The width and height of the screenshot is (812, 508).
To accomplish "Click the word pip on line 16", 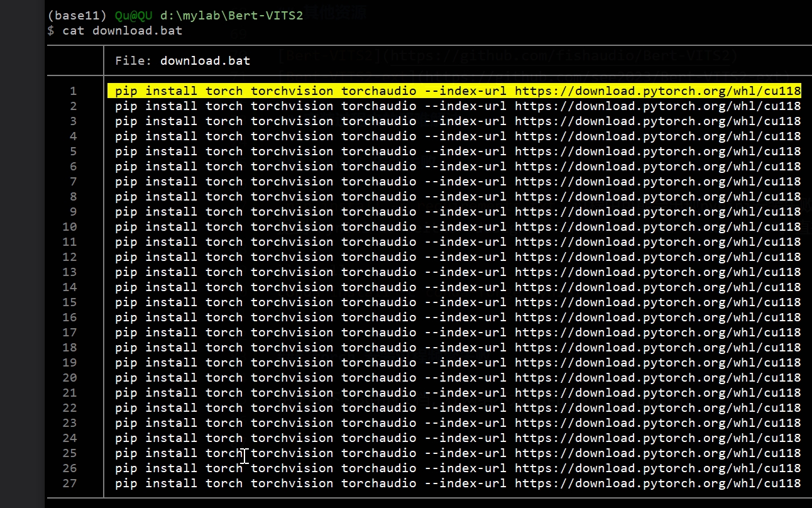I will 126,317.
